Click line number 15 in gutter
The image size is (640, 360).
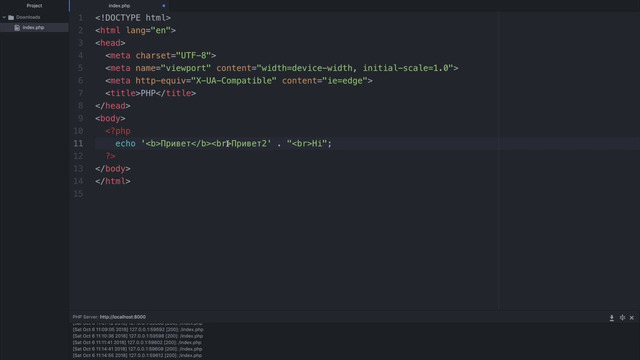(78, 193)
